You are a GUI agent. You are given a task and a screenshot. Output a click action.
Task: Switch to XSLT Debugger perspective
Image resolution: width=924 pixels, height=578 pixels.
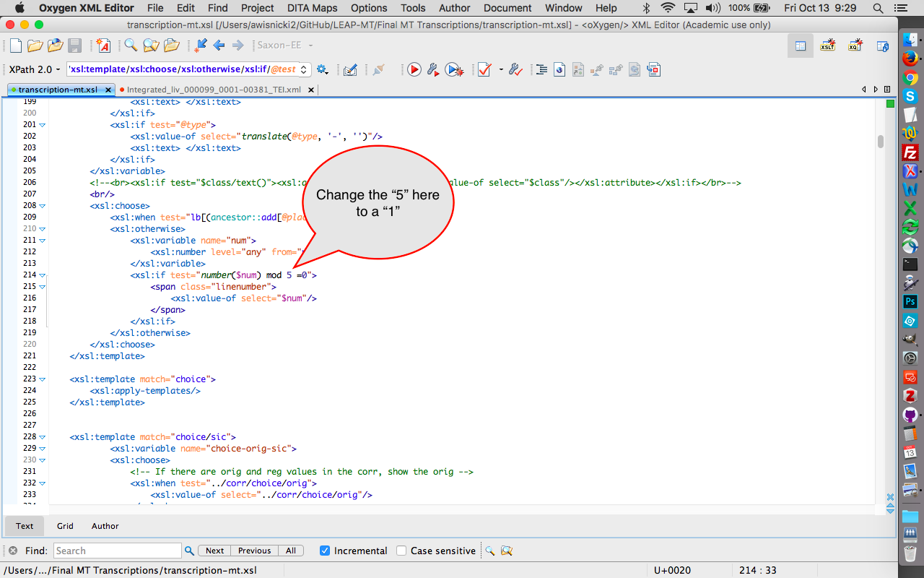[x=828, y=46]
